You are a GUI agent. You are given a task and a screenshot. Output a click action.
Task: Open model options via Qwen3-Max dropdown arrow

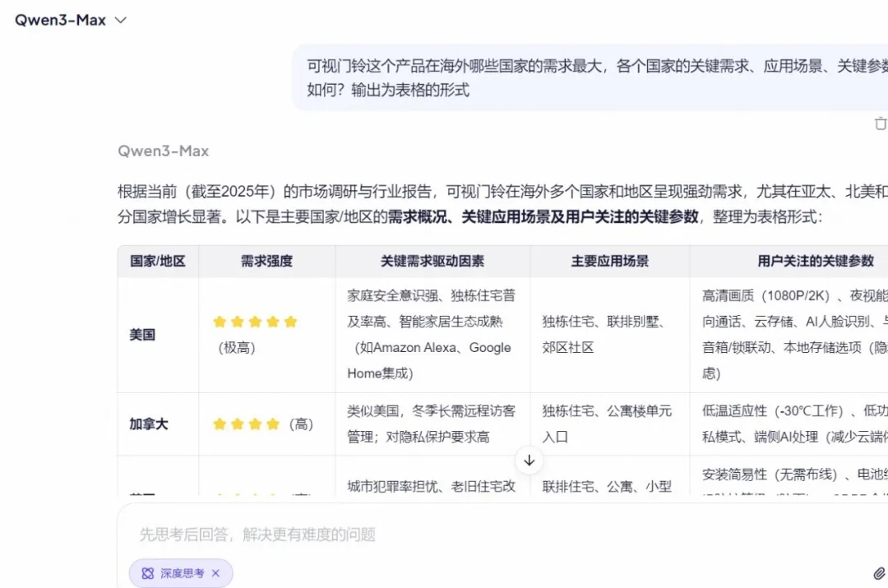(x=120, y=20)
